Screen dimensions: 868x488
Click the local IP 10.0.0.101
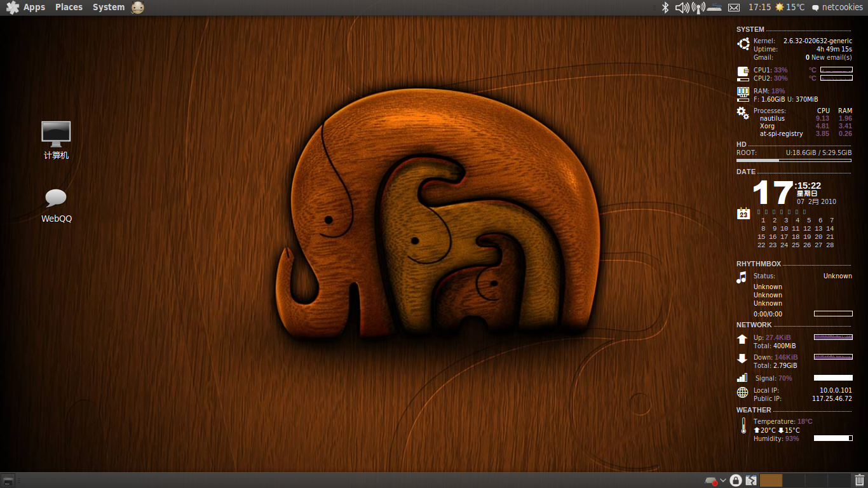click(836, 390)
